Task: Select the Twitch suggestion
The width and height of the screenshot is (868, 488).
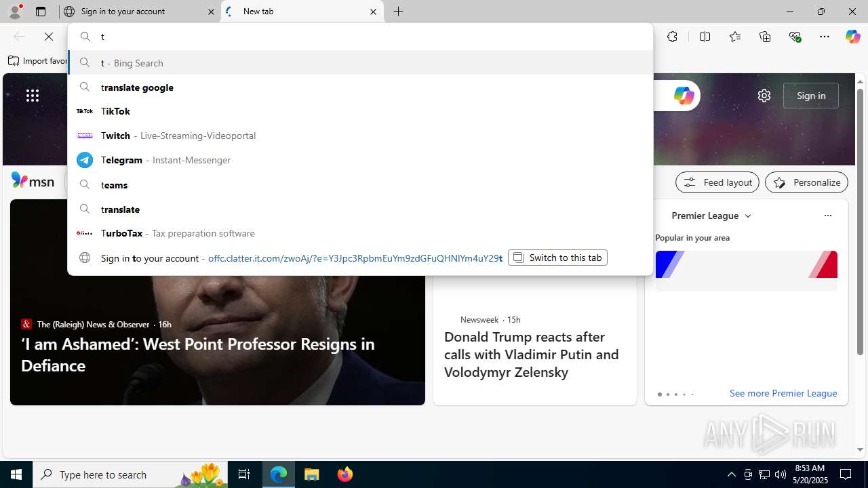Action: point(360,136)
